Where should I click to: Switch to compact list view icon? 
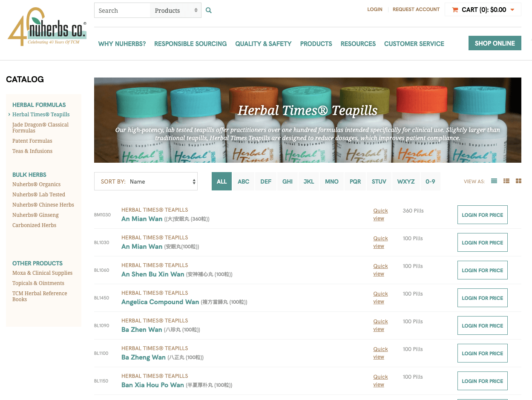[x=494, y=181]
